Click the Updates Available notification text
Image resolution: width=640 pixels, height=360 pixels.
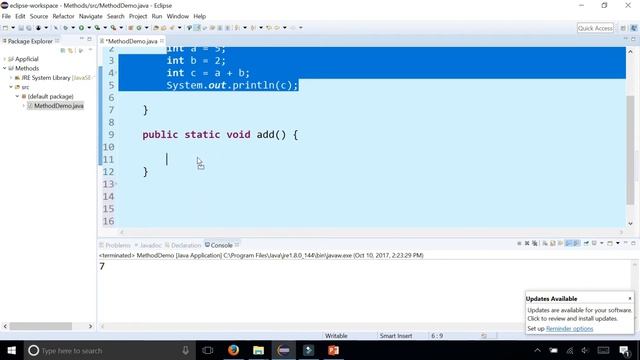click(579, 314)
